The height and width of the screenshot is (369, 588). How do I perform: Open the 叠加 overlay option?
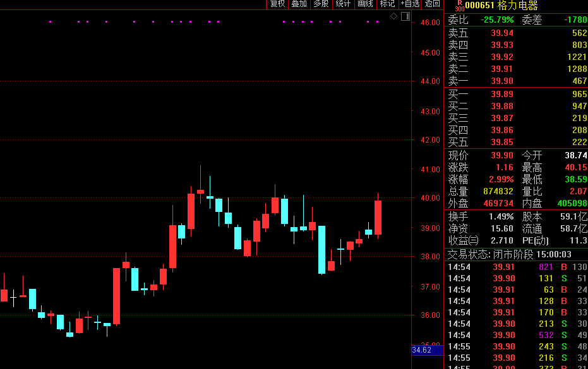point(299,4)
